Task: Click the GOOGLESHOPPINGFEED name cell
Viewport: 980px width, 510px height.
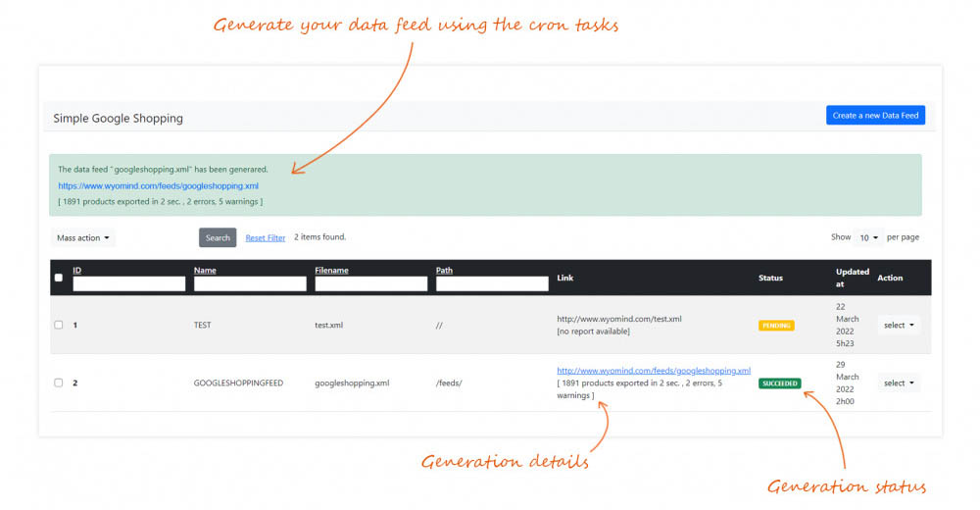Action: tap(238, 382)
